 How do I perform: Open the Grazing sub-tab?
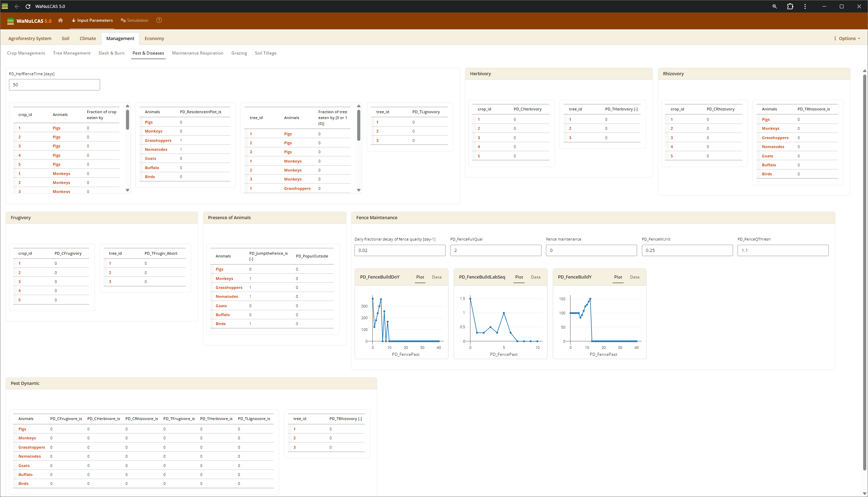click(x=239, y=53)
